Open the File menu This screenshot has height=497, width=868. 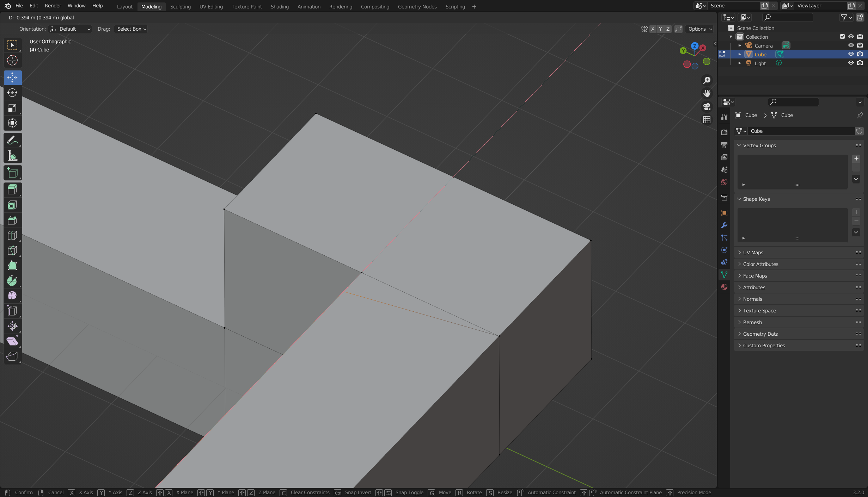tap(19, 6)
